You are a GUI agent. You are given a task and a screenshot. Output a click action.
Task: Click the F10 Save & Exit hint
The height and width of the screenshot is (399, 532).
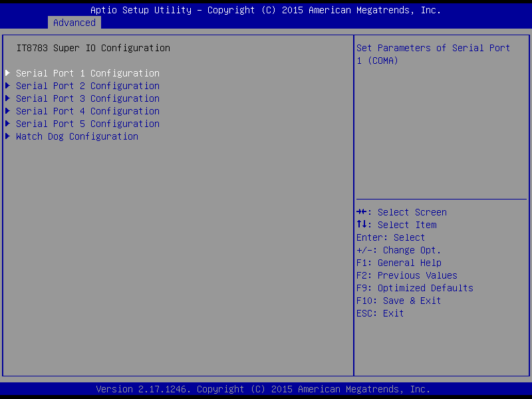[x=398, y=301]
